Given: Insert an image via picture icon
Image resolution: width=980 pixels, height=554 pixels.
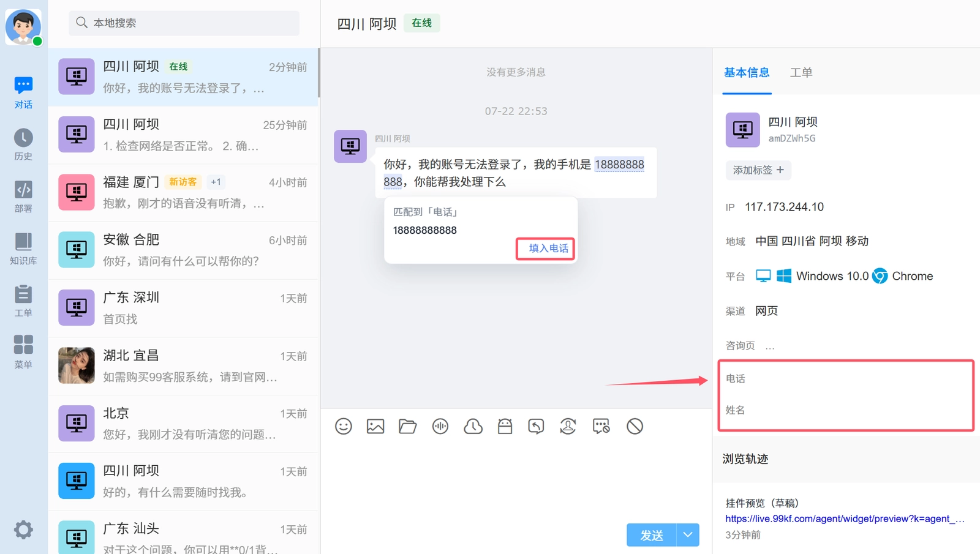Looking at the screenshot, I should point(375,426).
